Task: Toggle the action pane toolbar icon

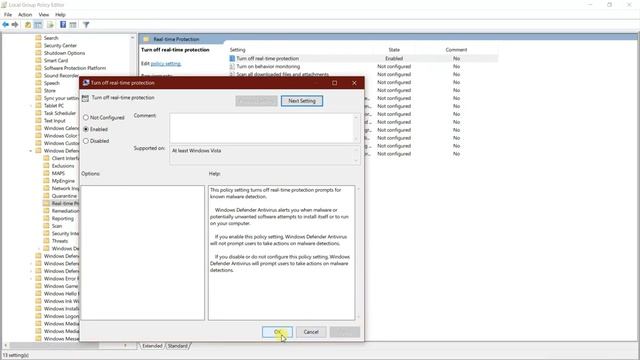Action: [x=73, y=25]
